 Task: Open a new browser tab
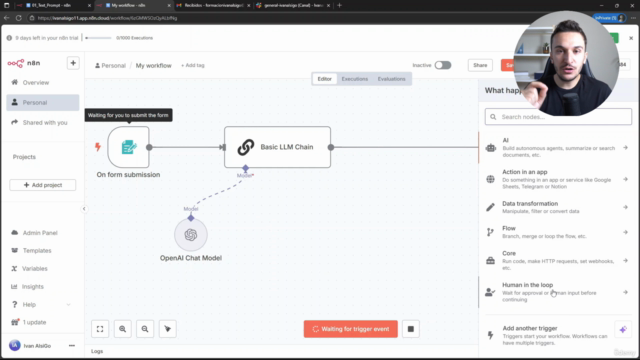[x=340, y=5]
